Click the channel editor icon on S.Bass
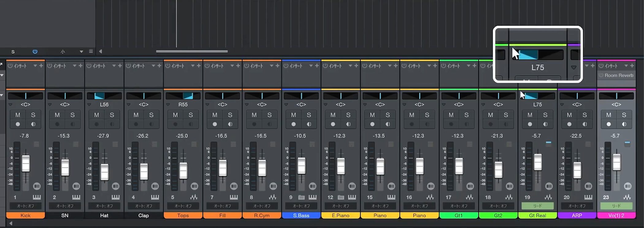This screenshot has height=228, width=644. [312, 186]
